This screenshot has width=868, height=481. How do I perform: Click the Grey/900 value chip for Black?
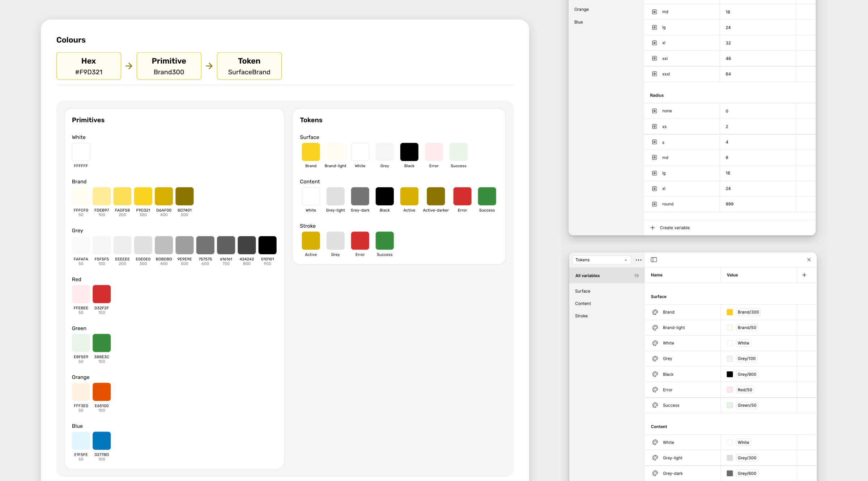(746, 374)
